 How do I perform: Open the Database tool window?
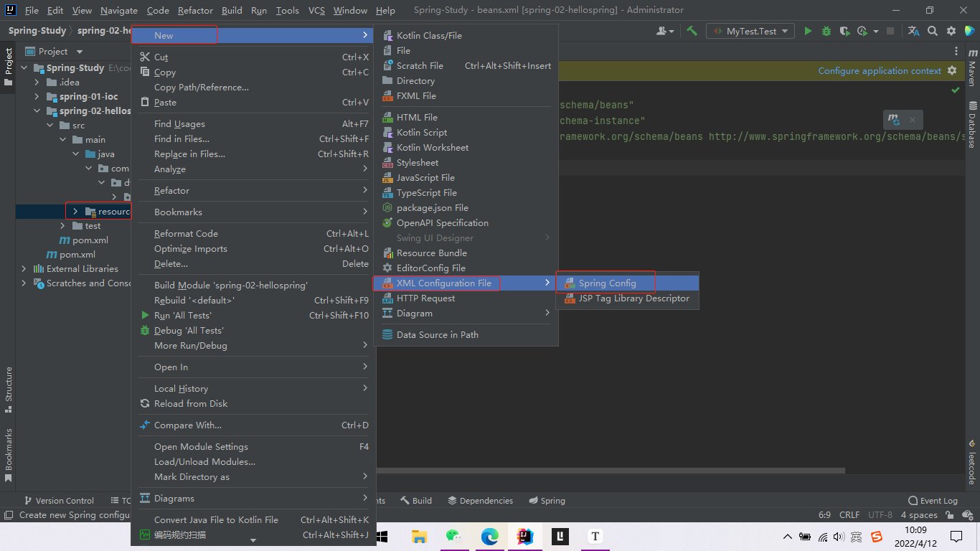click(x=972, y=125)
